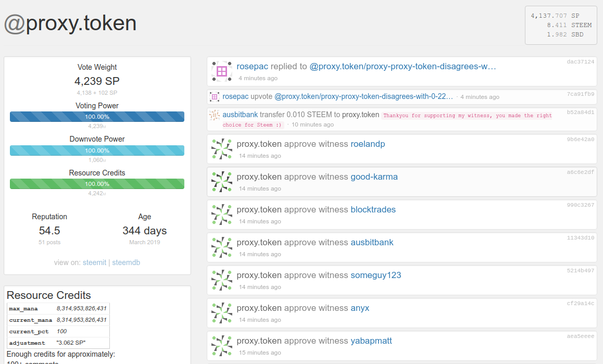Image resolution: width=603 pixels, height=364 pixels.
Task: Open the steemit profile link
Action: (94, 262)
